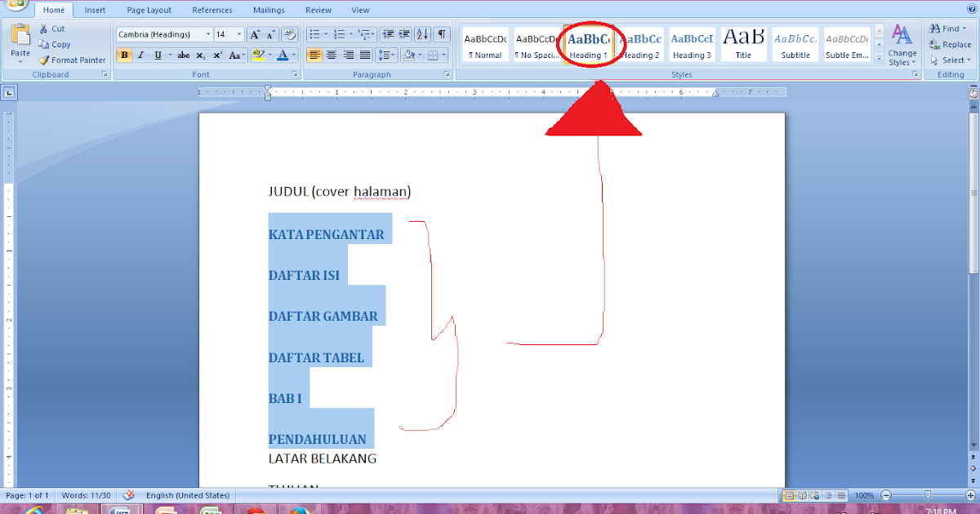
Task: Open the Mailings tab
Action: 269,10
